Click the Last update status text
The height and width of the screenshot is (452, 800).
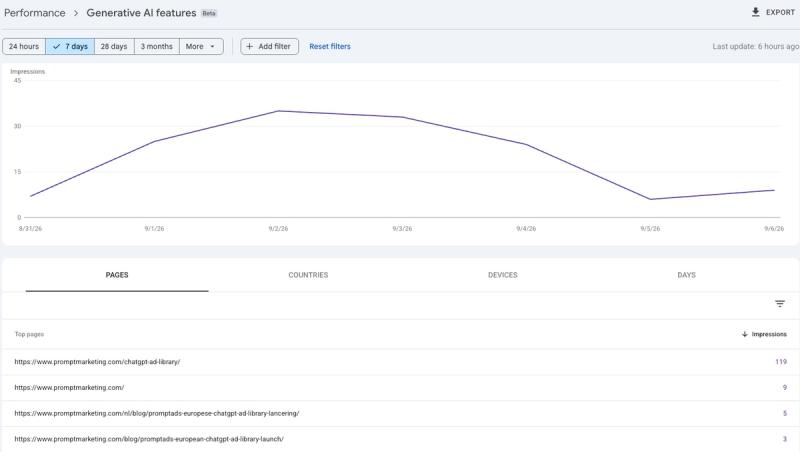[756, 46]
